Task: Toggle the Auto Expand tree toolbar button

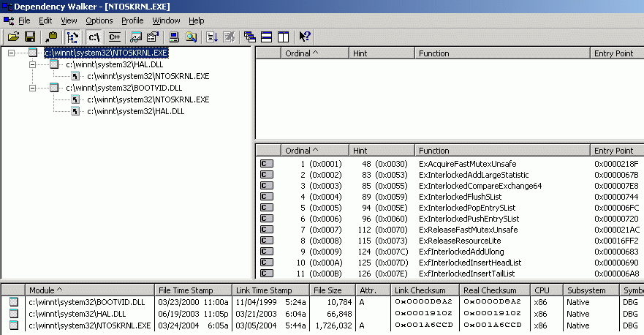Action: (72, 37)
